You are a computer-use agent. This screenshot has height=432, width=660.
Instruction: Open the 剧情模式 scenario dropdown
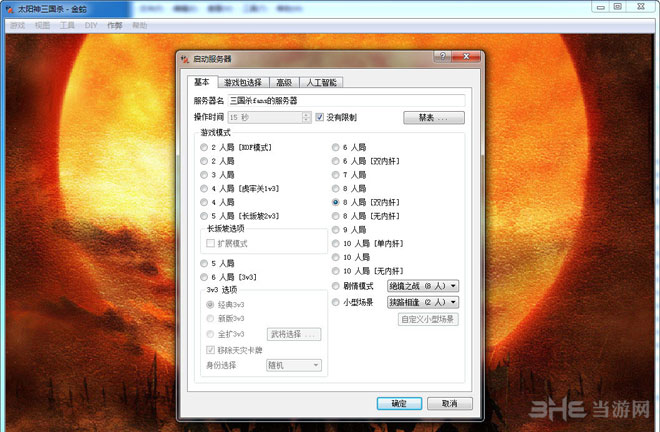[422, 285]
